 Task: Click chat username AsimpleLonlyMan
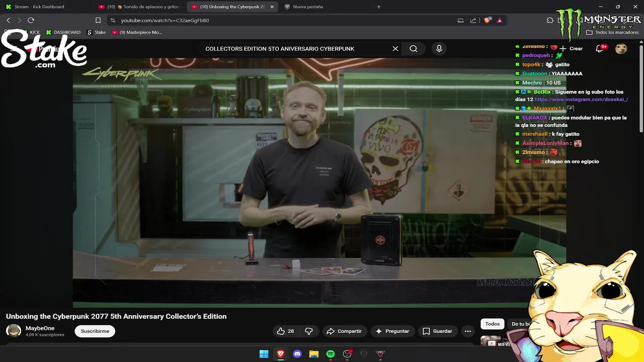click(x=545, y=143)
